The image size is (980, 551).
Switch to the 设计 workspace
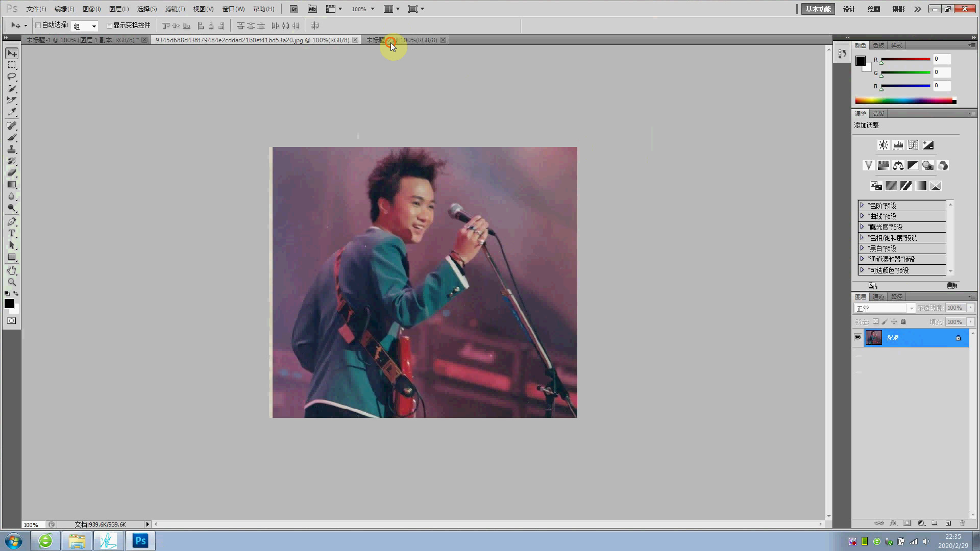pos(849,9)
